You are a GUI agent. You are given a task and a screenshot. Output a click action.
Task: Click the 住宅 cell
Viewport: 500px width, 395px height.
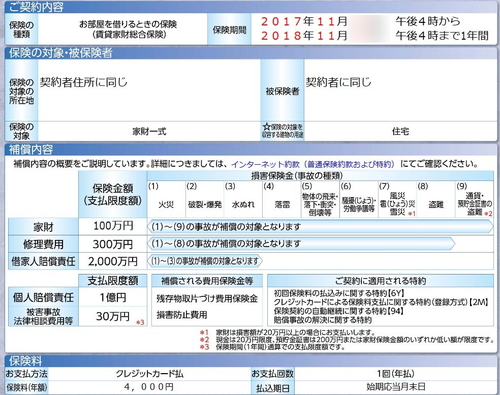click(x=400, y=131)
